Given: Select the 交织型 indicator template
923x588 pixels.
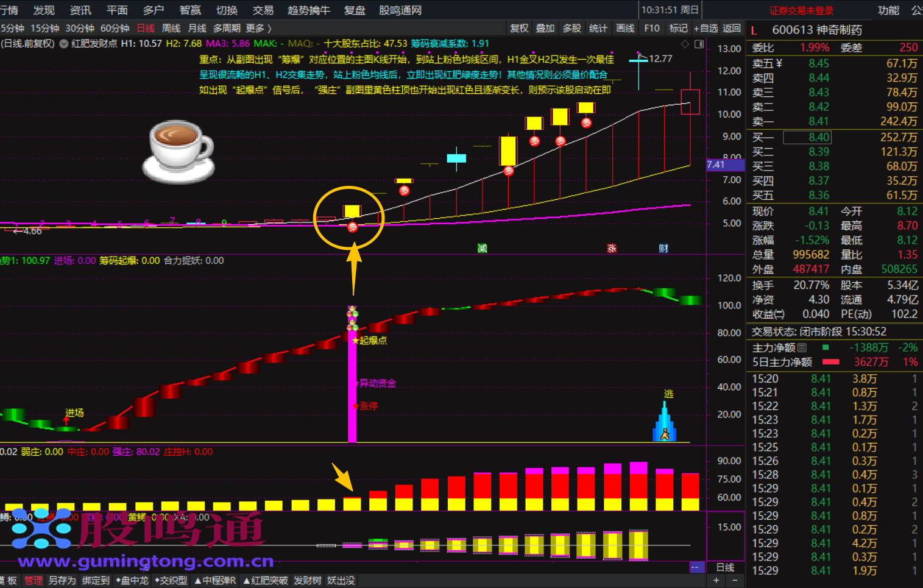Looking at the screenshot, I should coord(171,581).
